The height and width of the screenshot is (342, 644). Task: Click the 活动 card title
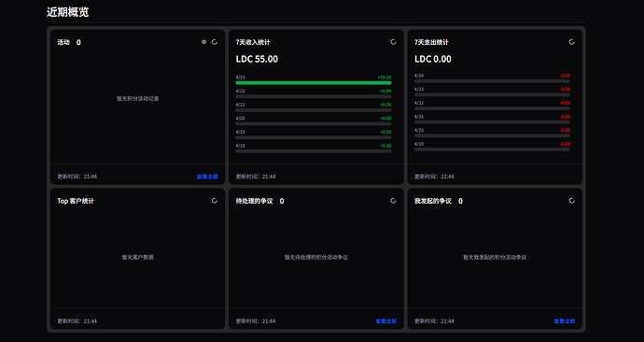pos(63,42)
